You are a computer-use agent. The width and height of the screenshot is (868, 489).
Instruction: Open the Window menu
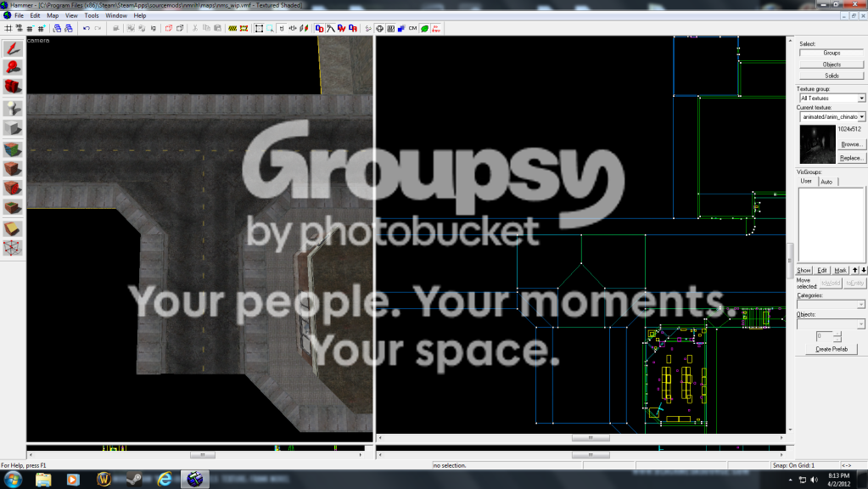click(116, 15)
